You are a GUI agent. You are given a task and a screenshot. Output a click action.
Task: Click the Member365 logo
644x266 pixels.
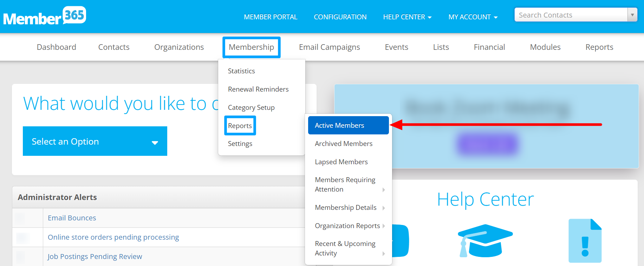click(x=45, y=16)
